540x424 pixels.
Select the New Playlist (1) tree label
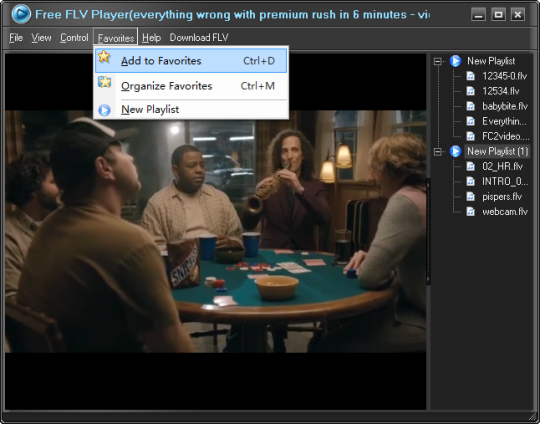point(497,151)
